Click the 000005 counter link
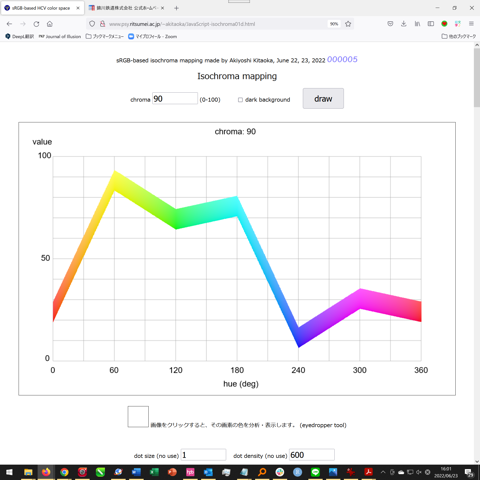Image resolution: width=480 pixels, height=480 pixels. coord(342,59)
